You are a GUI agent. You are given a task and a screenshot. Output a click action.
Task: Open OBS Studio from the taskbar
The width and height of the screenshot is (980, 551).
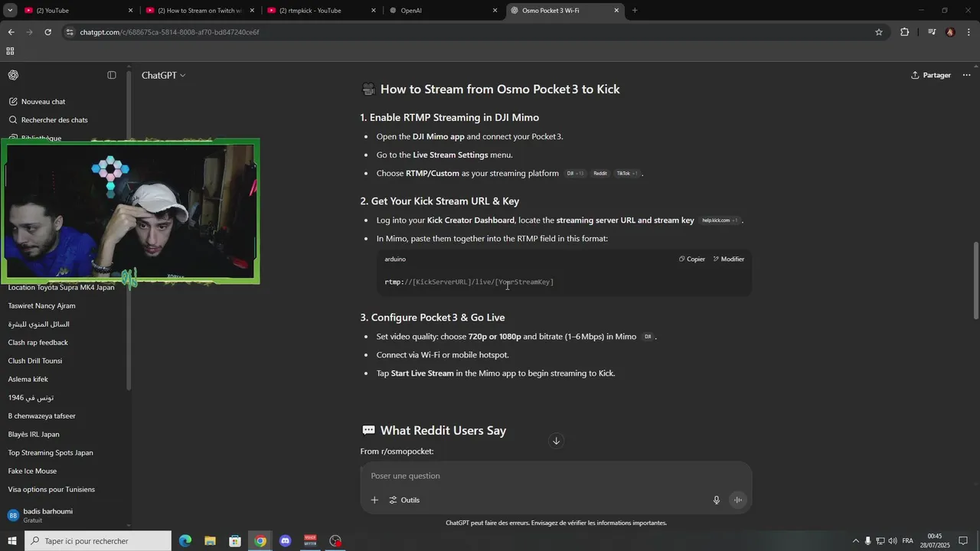pyautogui.click(x=335, y=541)
